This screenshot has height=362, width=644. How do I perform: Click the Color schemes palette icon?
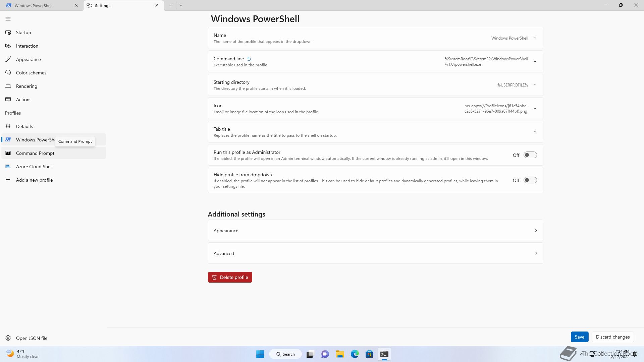(8, 73)
